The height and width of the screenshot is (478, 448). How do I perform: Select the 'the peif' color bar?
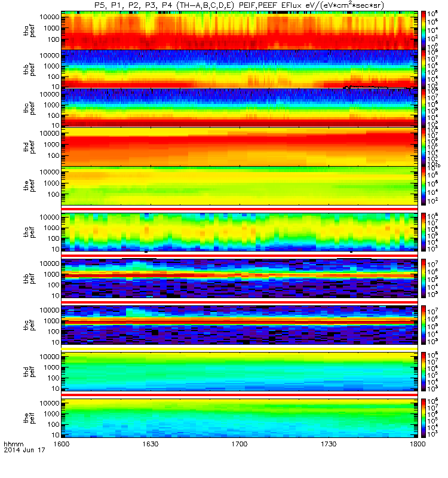pyautogui.click(x=424, y=418)
